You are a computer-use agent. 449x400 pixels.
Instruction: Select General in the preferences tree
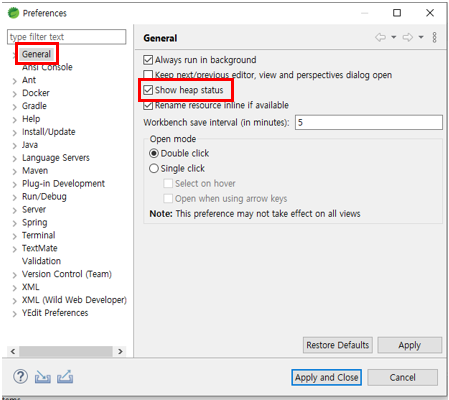(36, 54)
